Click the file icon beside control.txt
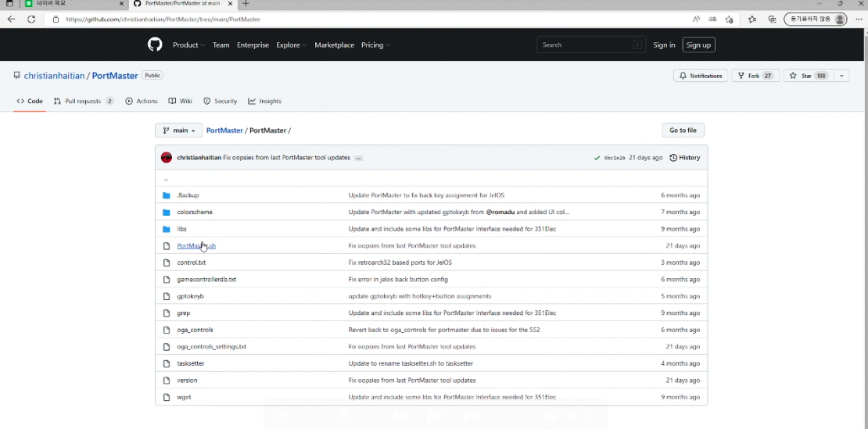The height and width of the screenshot is (429, 868). pyautogui.click(x=166, y=263)
